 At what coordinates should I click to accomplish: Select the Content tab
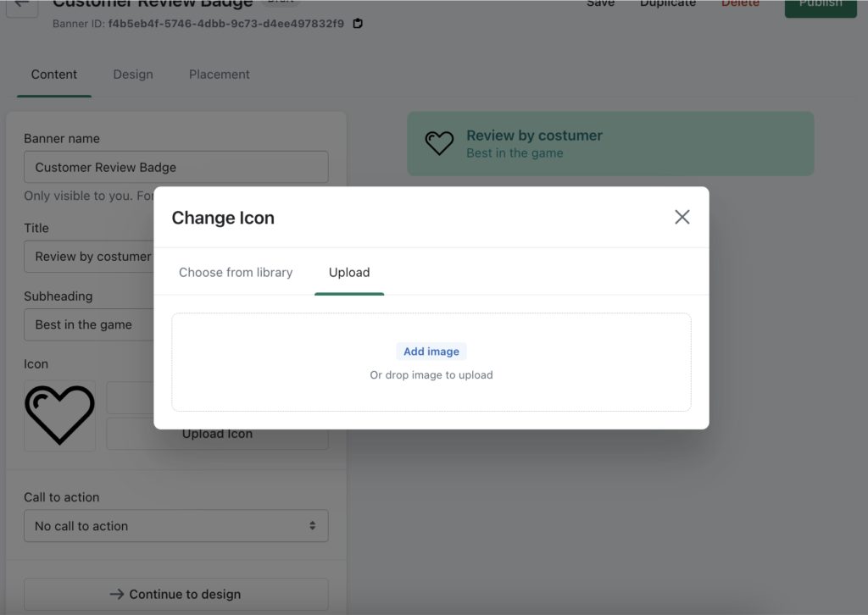click(54, 75)
